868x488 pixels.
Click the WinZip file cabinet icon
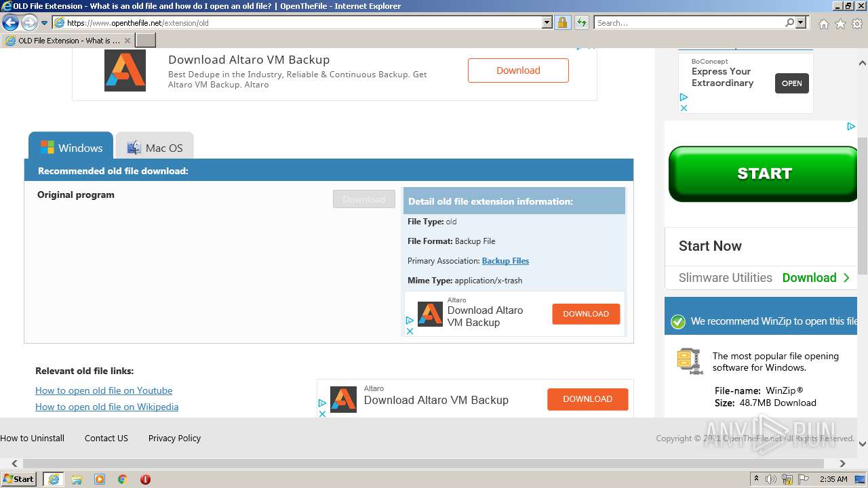(x=689, y=361)
